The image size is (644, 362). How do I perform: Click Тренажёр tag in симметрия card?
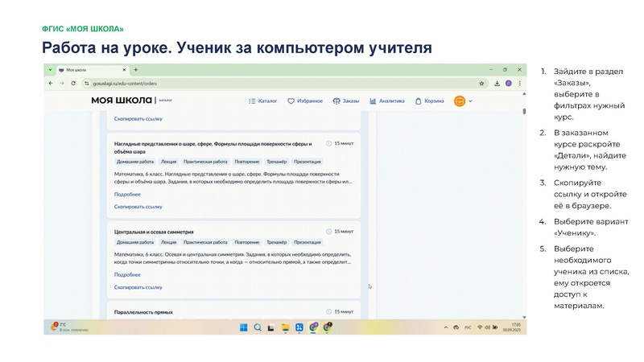(276, 242)
